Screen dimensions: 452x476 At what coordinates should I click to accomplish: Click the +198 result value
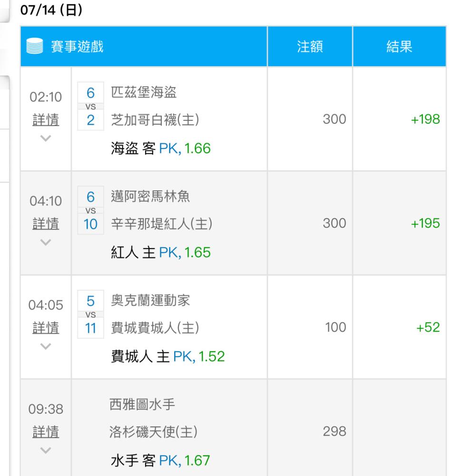click(424, 119)
